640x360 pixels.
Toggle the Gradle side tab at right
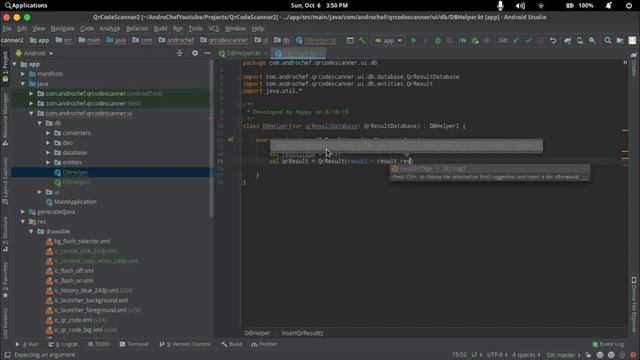pos(634,64)
